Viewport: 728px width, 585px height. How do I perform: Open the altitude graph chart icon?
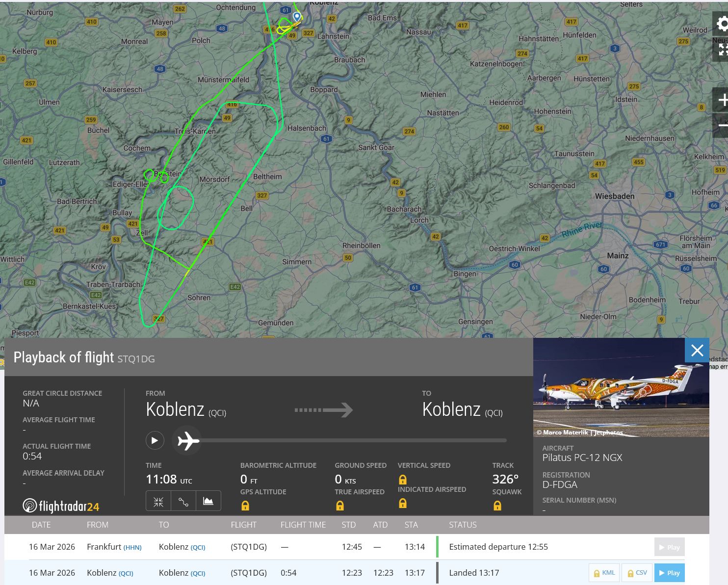208,502
